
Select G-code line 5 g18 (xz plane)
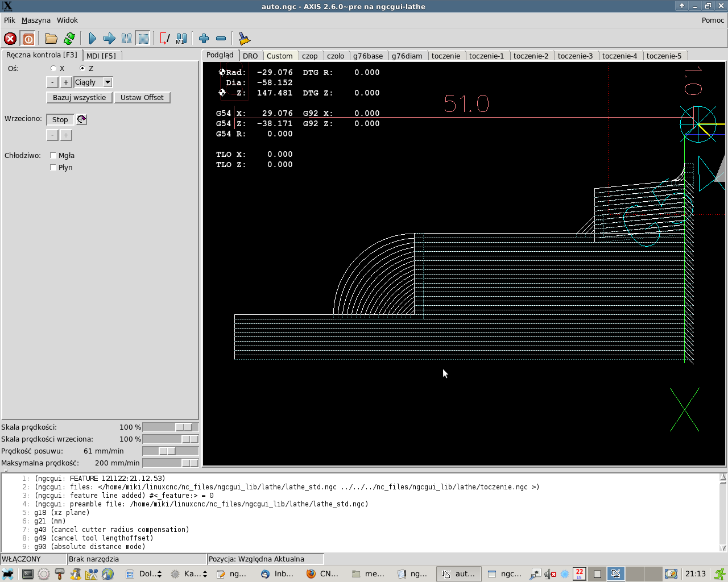(x=61, y=513)
